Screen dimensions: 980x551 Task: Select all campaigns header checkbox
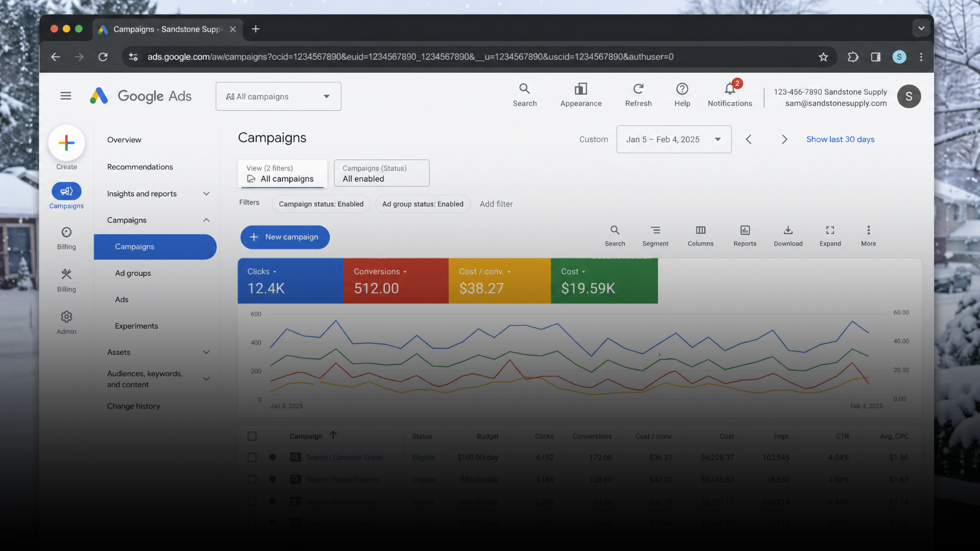(252, 436)
